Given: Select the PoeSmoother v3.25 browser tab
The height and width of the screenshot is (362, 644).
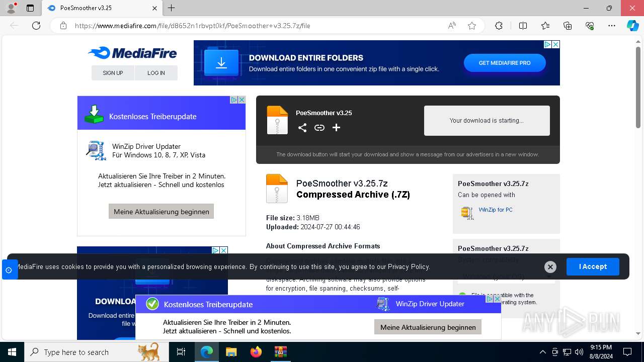Looking at the screenshot, I should pyautogui.click(x=102, y=8).
